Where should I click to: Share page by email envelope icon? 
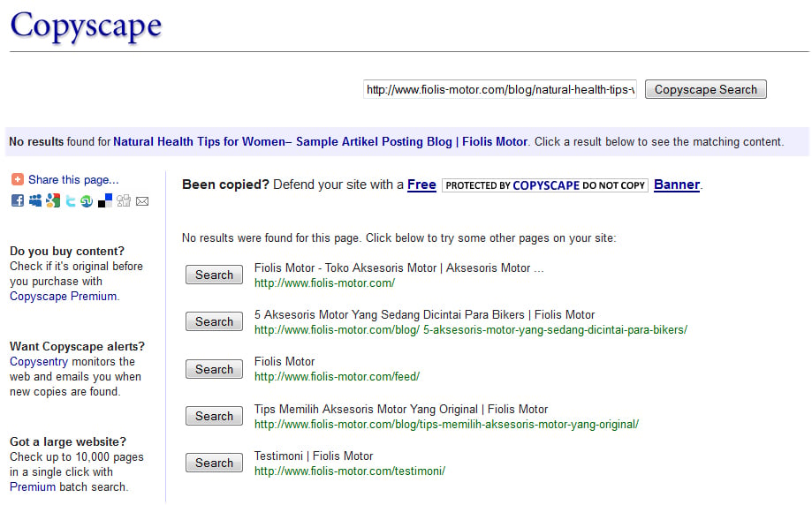click(142, 201)
